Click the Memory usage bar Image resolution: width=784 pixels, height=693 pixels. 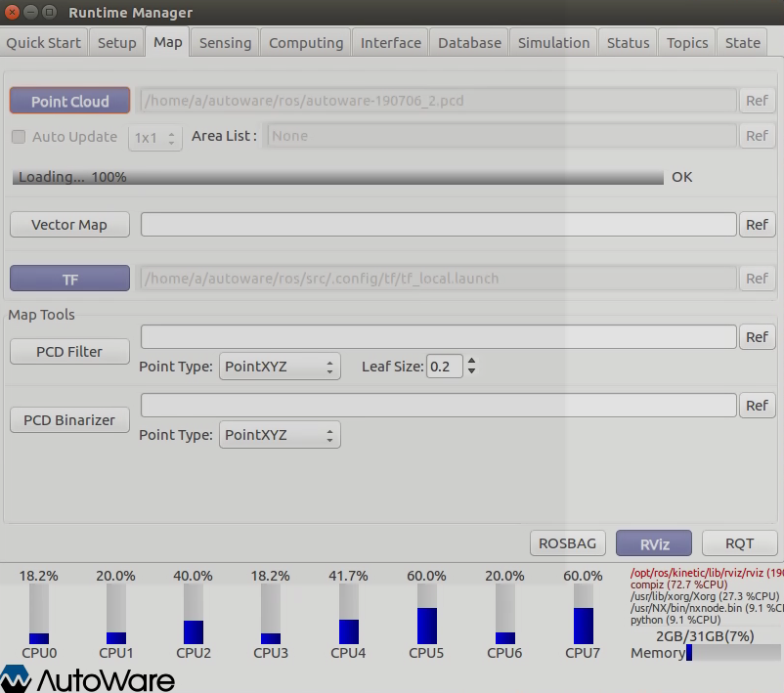pos(733,653)
